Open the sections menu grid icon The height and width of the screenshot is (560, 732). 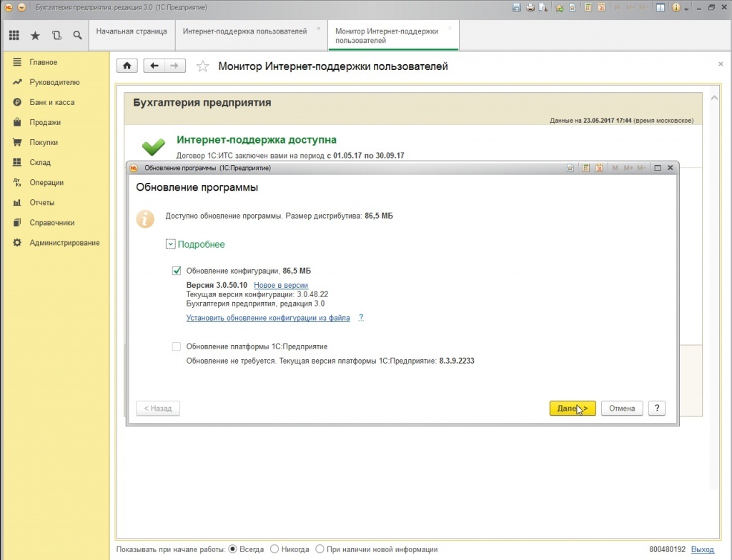[14, 35]
